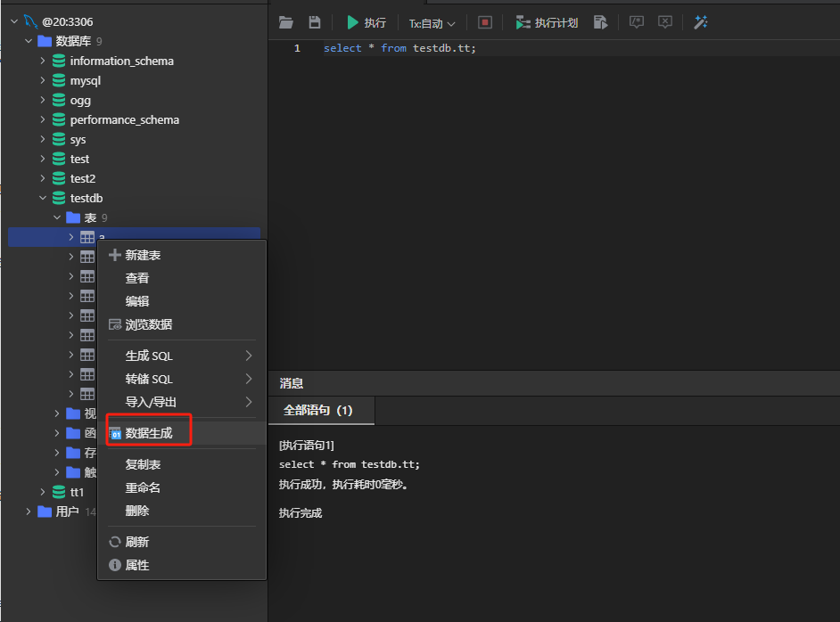
Task: Collapse the 数据库 folder
Action: click(29, 41)
